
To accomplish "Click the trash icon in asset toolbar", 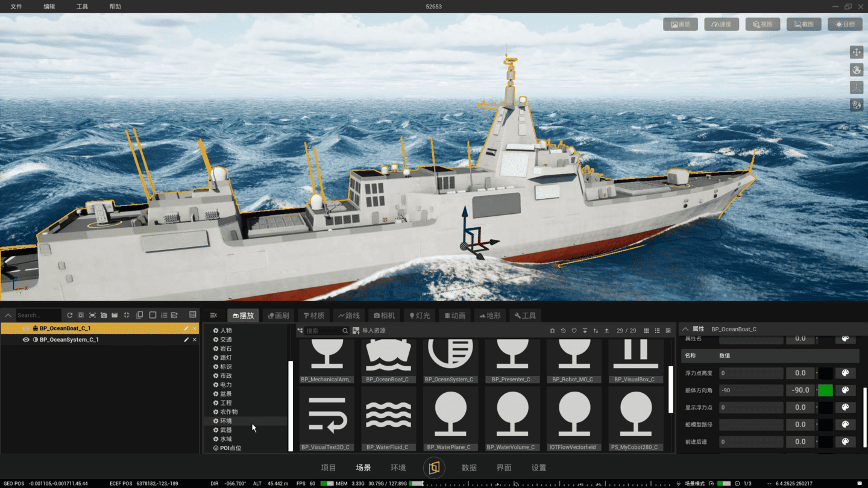I will 552,331.
